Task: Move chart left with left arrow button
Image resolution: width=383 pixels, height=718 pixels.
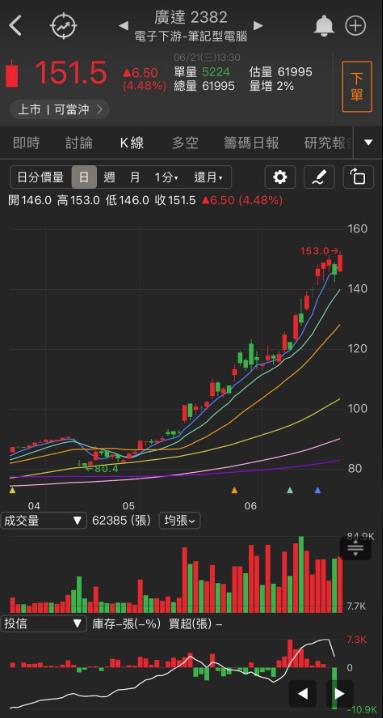Action: click(302, 694)
